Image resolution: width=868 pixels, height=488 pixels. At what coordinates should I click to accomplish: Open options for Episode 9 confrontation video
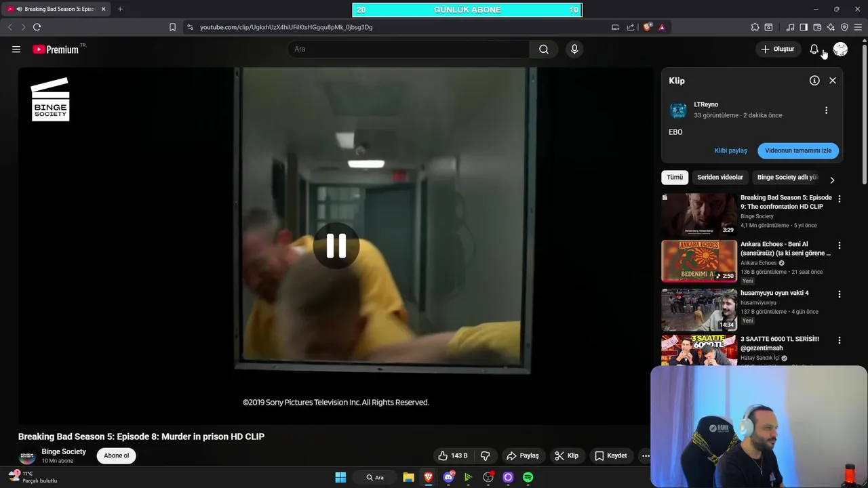[840, 199]
